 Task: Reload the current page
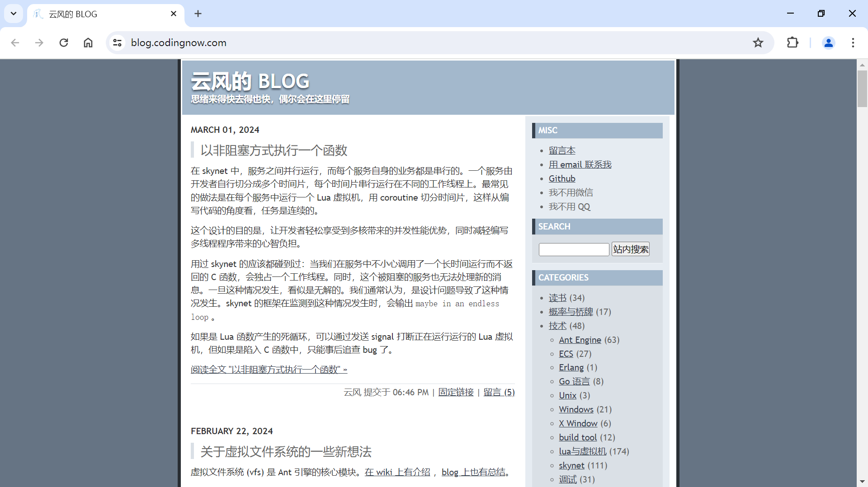(64, 42)
